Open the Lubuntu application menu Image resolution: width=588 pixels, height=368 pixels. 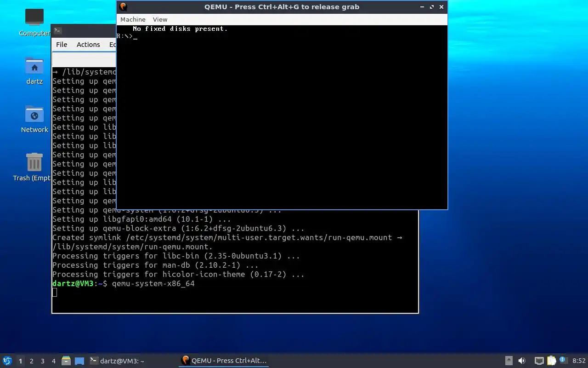coord(7,361)
